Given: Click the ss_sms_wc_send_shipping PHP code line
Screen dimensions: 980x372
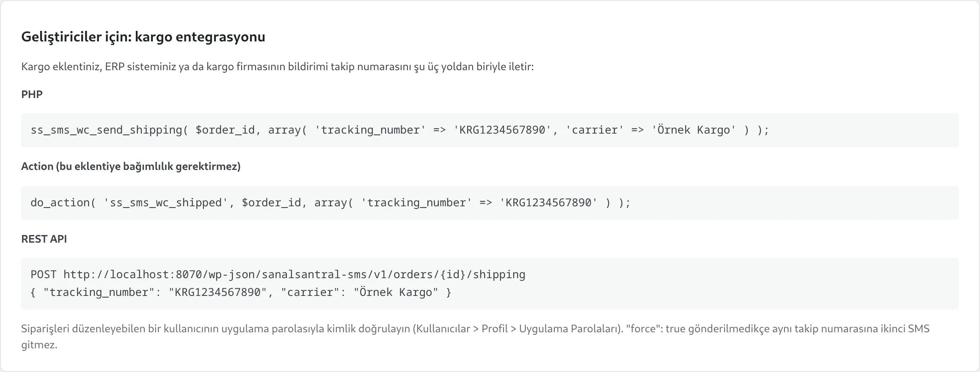Looking at the screenshot, I should point(399,130).
